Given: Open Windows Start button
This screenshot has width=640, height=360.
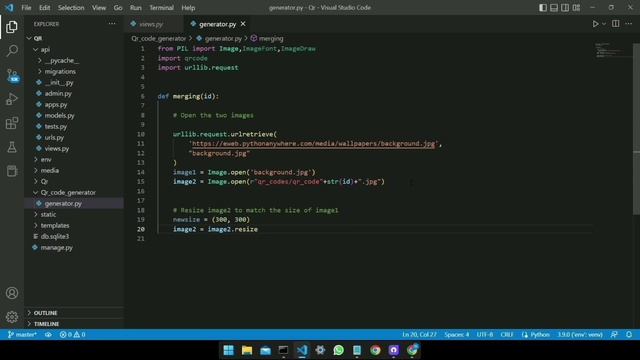Looking at the screenshot, I should tap(228, 350).
